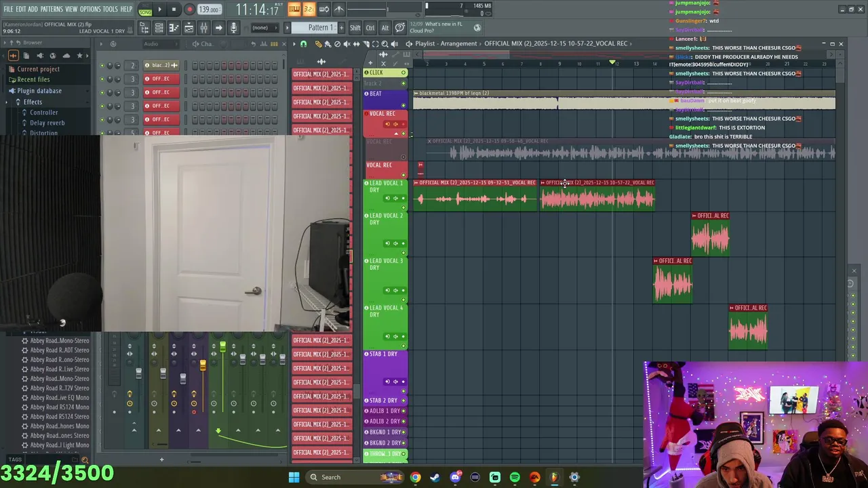This screenshot has height=488, width=868.
Task: Open the Playlist - Arrangement breadcrumb
Action: (446, 43)
